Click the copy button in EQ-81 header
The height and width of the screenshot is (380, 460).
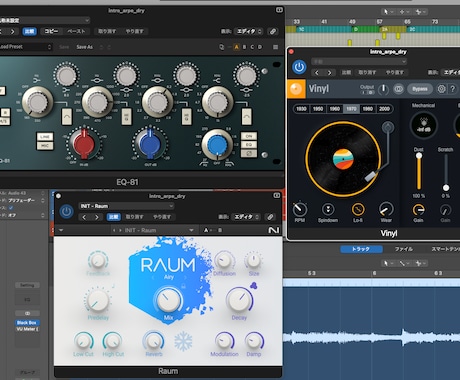click(51, 31)
